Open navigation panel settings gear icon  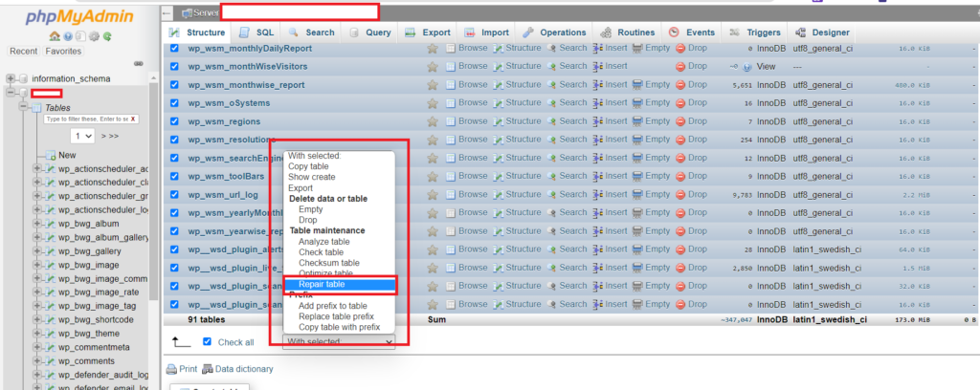[x=94, y=36]
